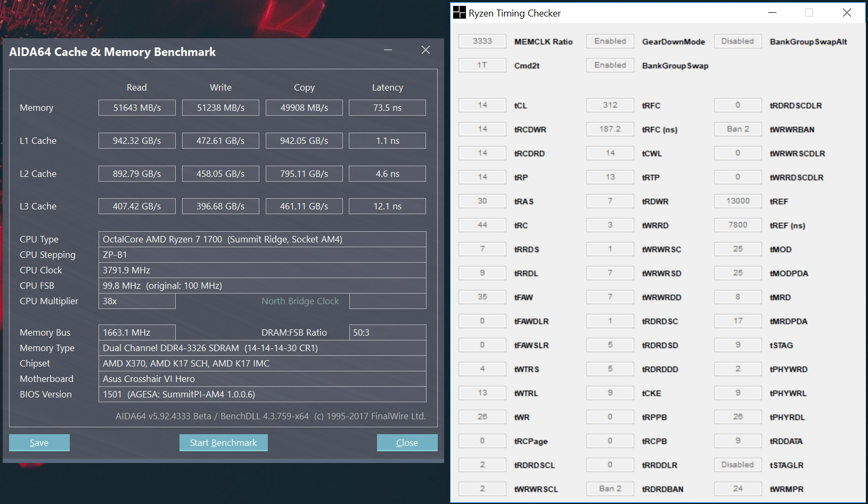868x504 pixels.
Task: Click the tMRDPDA value field showing 17
Action: pos(738,321)
